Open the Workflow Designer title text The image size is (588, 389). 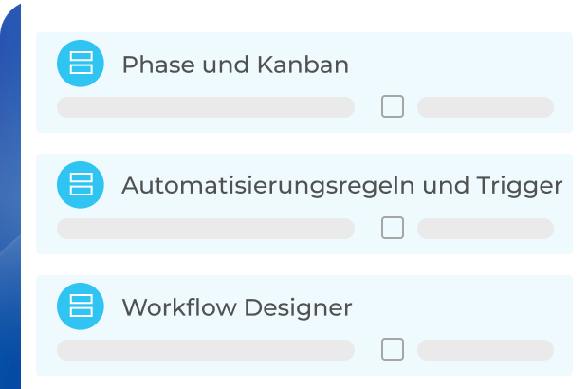click(237, 307)
